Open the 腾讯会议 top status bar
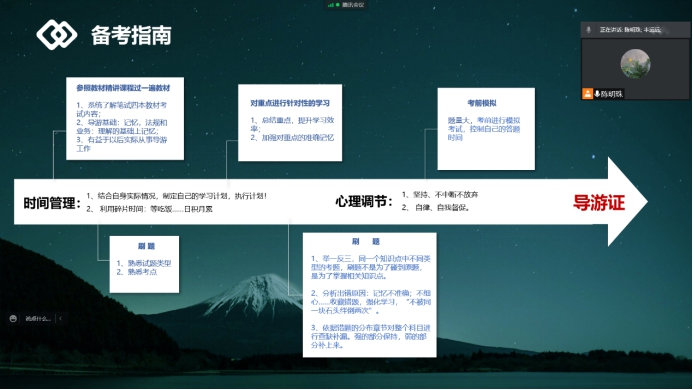The height and width of the screenshot is (390, 693). (x=346, y=5)
